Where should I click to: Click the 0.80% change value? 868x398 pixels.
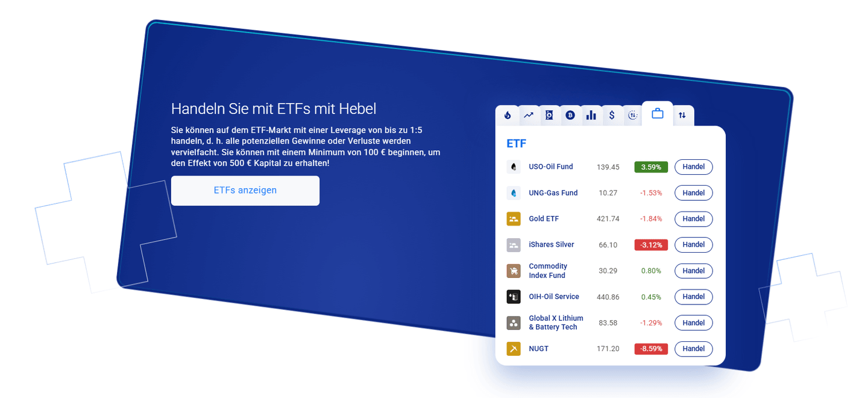[x=651, y=271]
